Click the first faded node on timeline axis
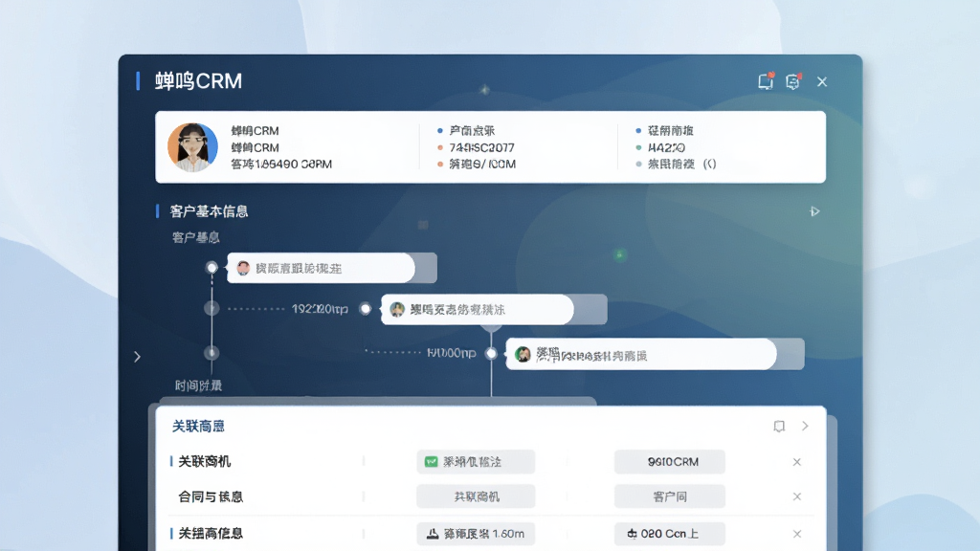 (212, 308)
